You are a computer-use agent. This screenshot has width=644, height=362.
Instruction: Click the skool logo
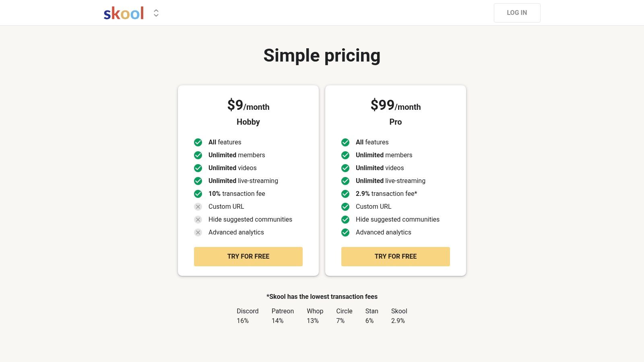pyautogui.click(x=123, y=12)
